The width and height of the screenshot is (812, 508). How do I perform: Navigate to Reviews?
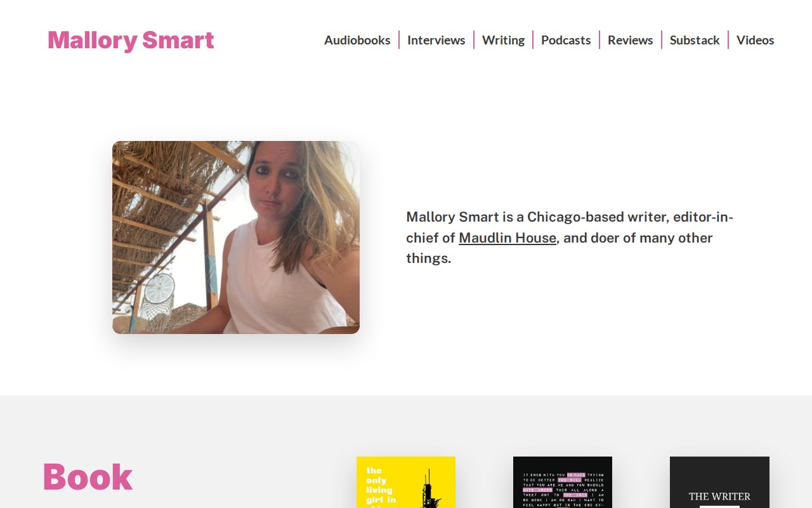[630, 40]
